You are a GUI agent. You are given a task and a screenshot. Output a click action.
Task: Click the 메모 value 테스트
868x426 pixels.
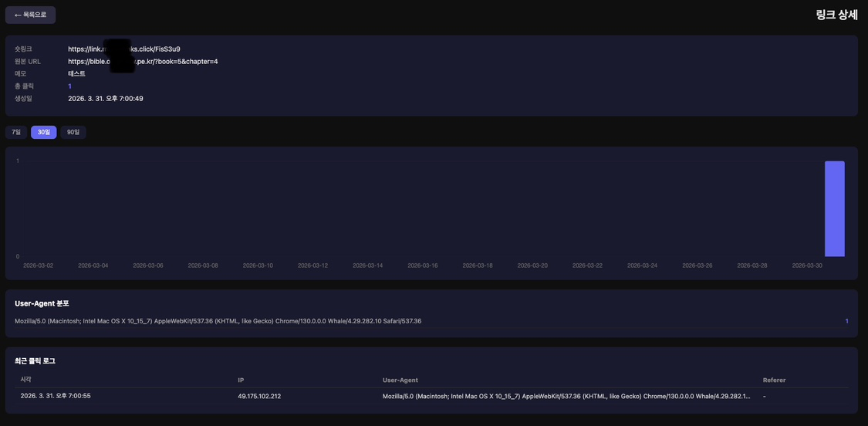click(x=76, y=74)
